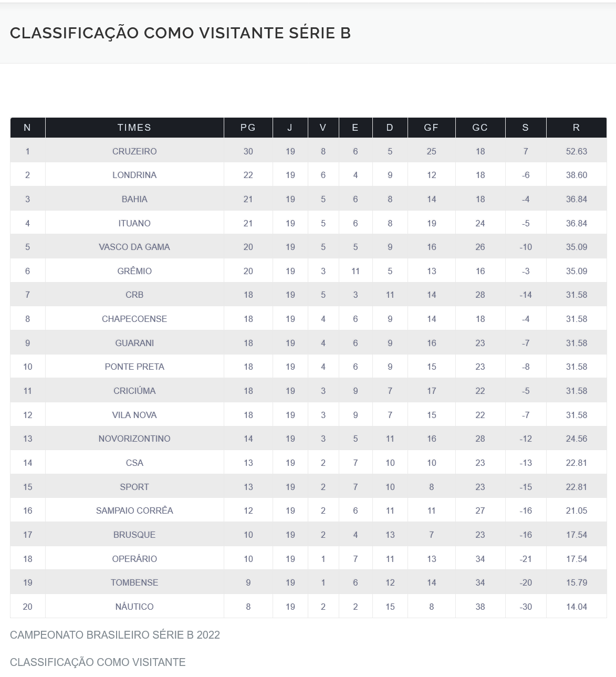
Task: Select the J column header
Action: [x=290, y=128]
